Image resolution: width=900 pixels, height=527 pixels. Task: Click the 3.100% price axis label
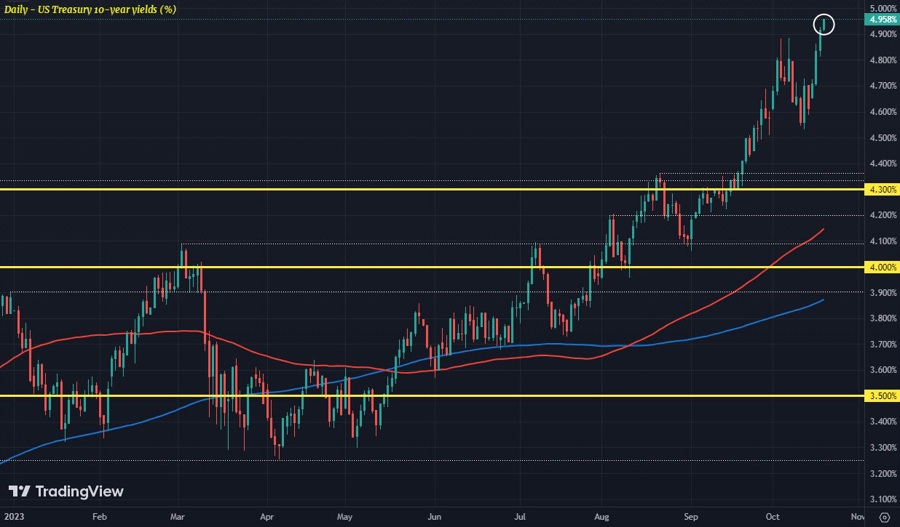click(883, 499)
